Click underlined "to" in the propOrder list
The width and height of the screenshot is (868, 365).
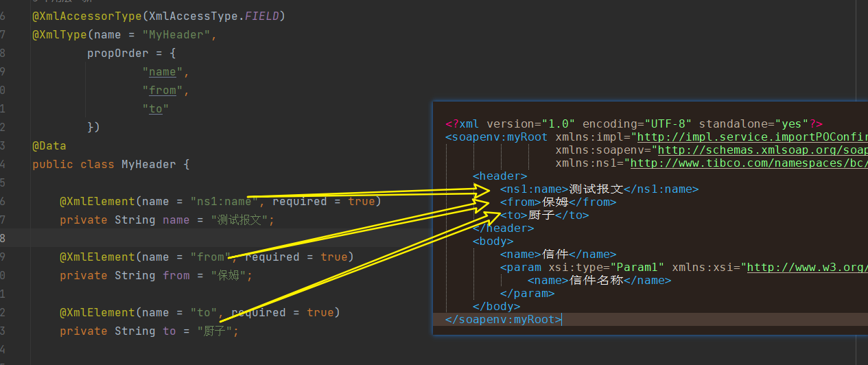(156, 109)
